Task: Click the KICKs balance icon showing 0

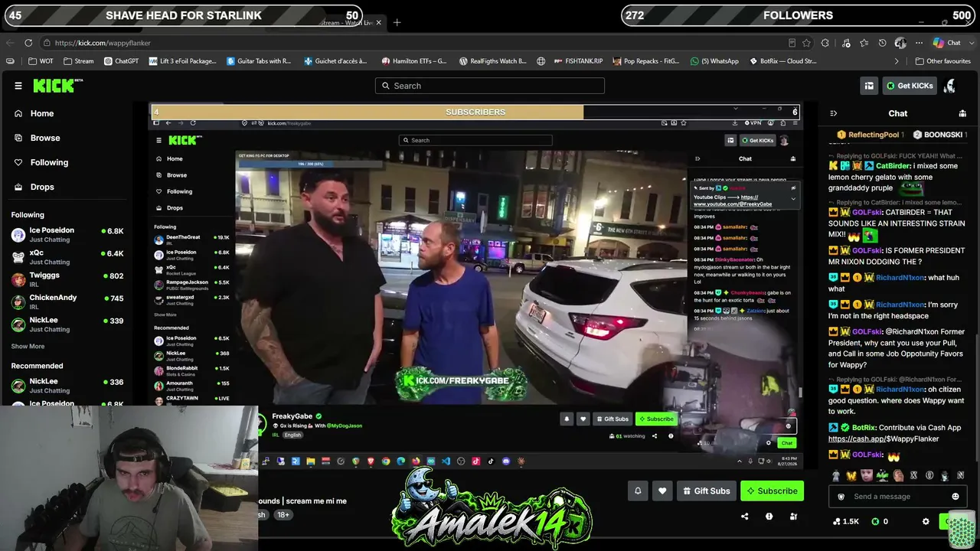Action: (879, 521)
